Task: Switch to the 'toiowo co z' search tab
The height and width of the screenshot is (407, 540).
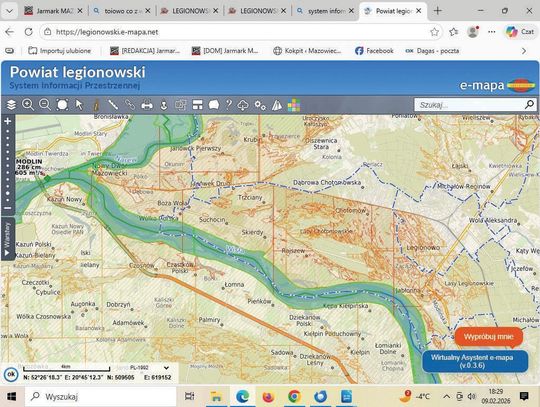Action: click(123, 11)
